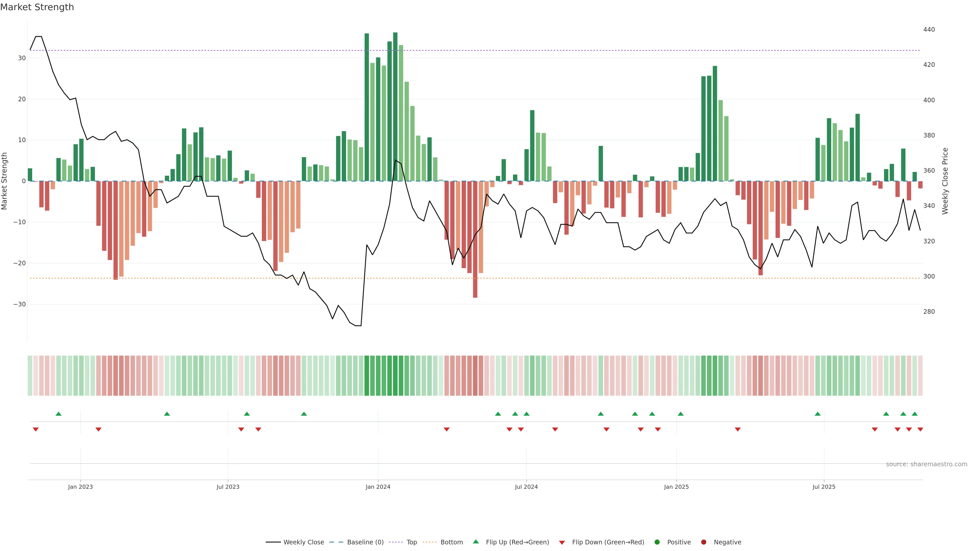Click the source: sharemaestro.com text

926,464
